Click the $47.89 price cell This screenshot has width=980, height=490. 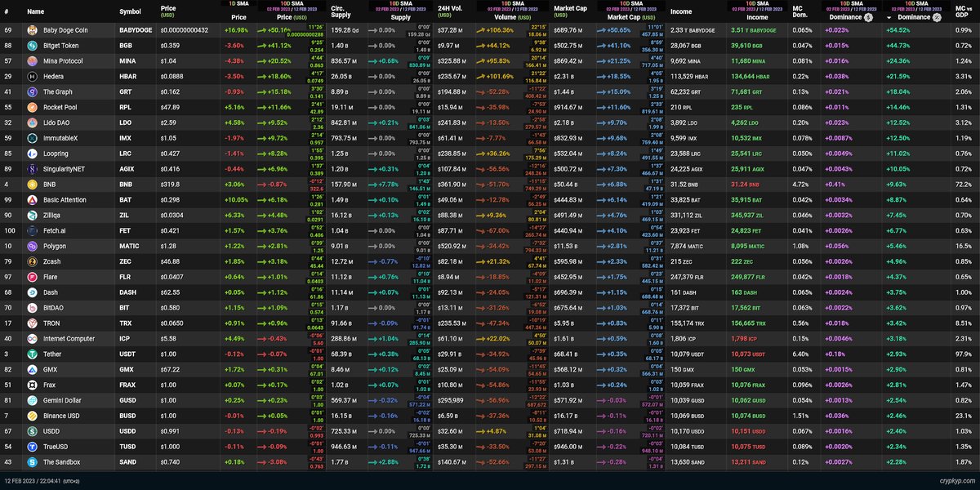pos(171,107)
